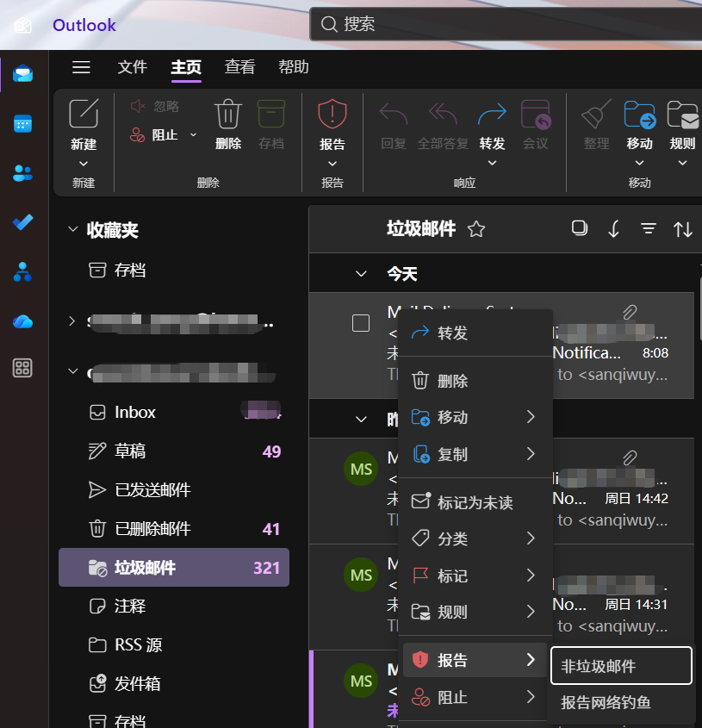Open Calendar from the left app rail
The height and width of the screenshot is (728, 702).
tap(23, 124)
